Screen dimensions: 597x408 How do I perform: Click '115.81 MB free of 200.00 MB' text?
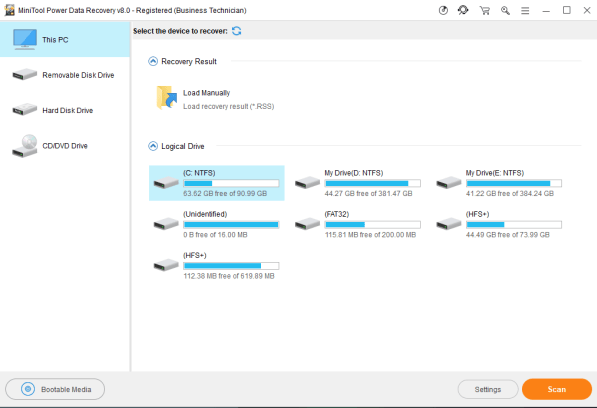[370, 234]
